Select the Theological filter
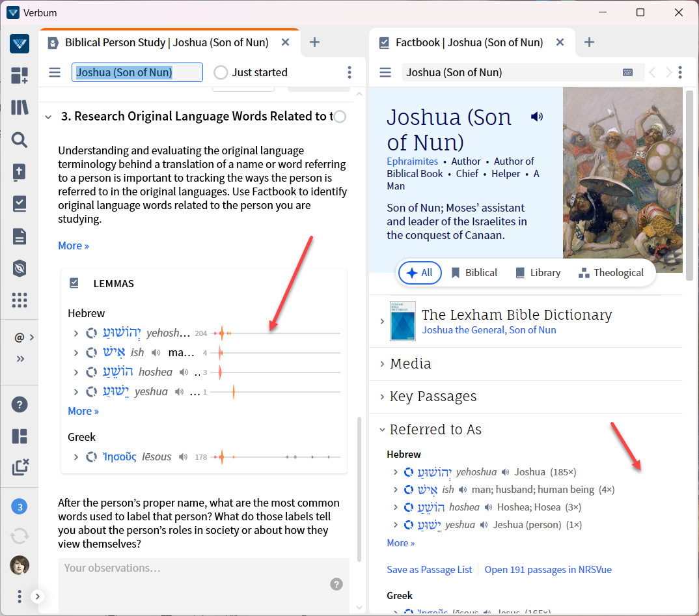This screenshot has width=699, height=616. (610, 273)
